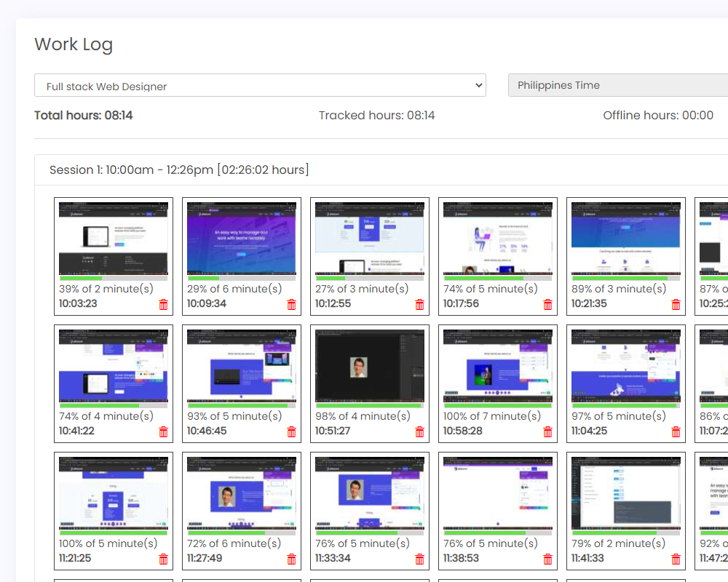Click trash icon for 10:17:56 screenshot
The image size is (728, 582).
click(547, 305)
